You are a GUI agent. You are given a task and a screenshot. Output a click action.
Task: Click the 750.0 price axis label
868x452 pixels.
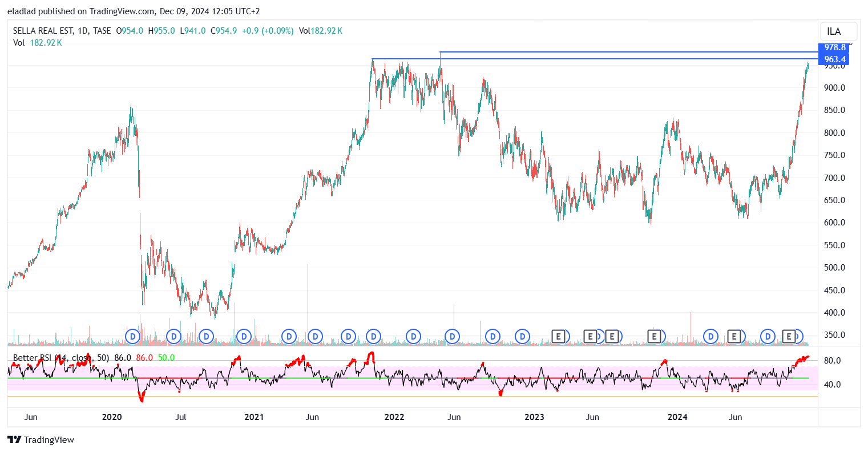[x=834, y=155]
